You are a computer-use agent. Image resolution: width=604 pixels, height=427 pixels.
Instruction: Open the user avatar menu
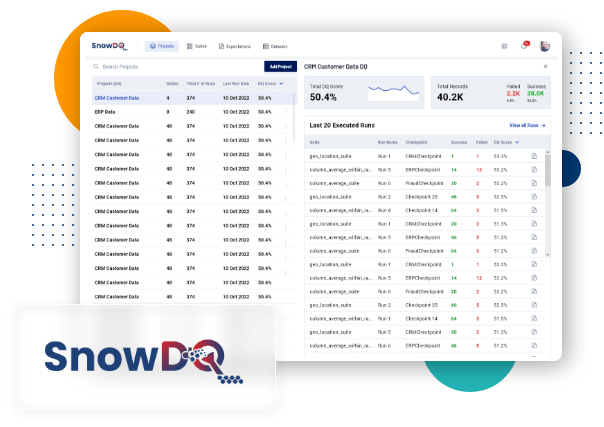point(545,46)
